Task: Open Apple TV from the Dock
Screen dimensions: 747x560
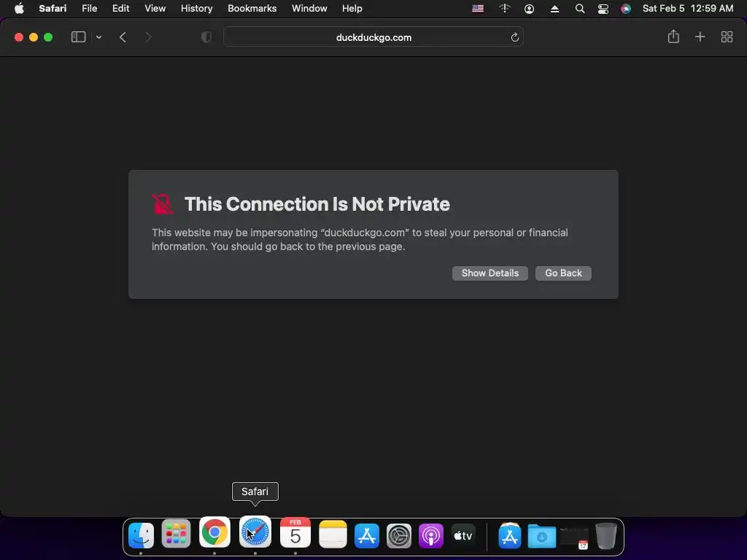Action: 463,536
